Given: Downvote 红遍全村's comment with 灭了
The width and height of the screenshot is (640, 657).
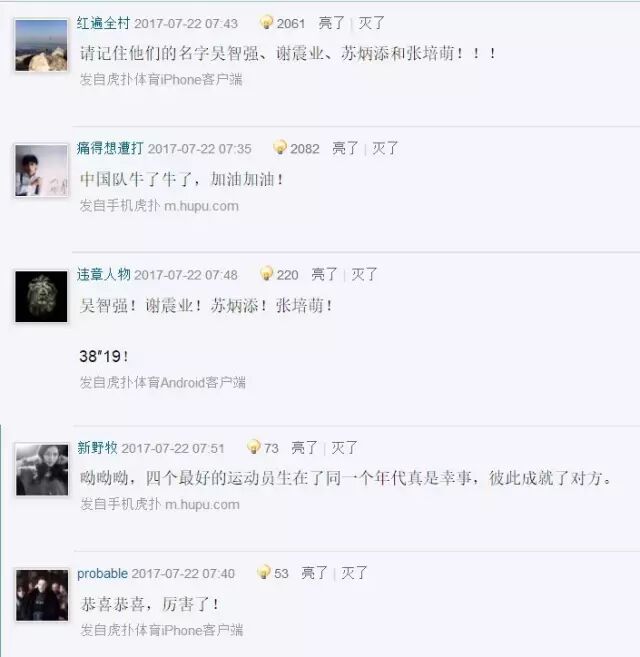Looking at the screenshot, I should pos(371,23).
